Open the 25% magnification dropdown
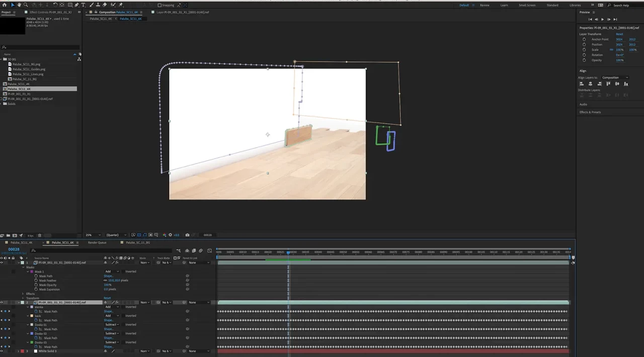 (x=92, y=235)
